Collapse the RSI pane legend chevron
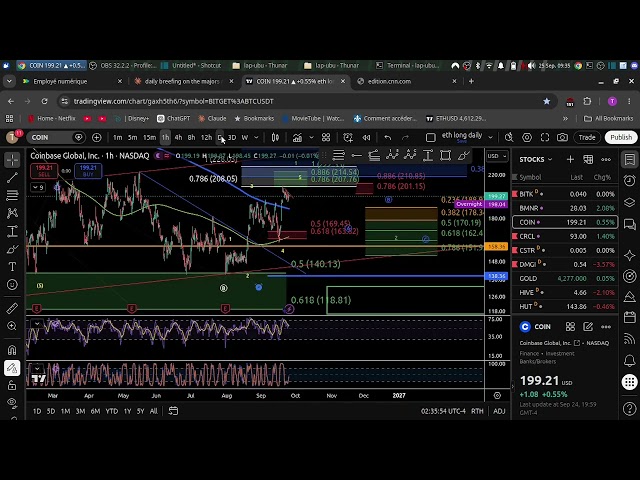 (x=37, y=324)
